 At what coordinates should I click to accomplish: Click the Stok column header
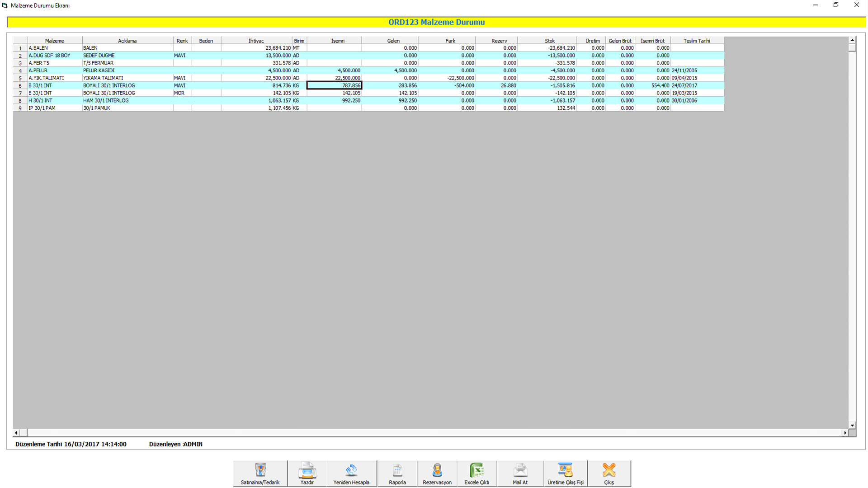[549, 41]
